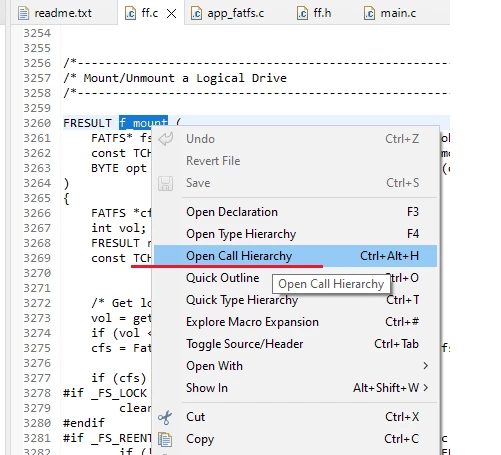
Task: Click line number 3260
Action: click(37, 123)
